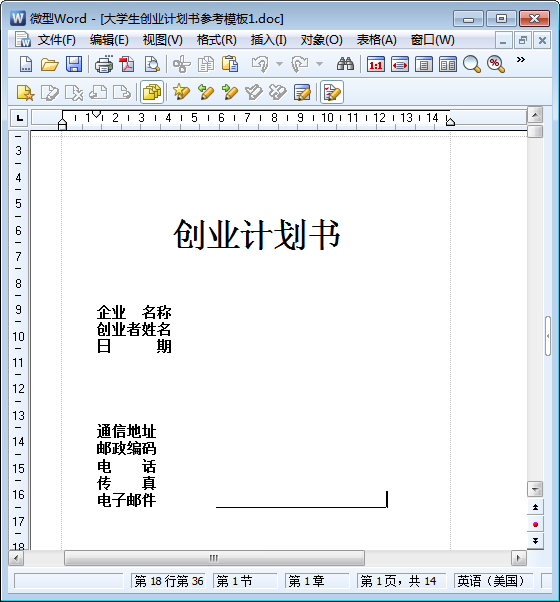The width and height of the screenshot is (560, 602).
Task: Click the vertical scrollbar up arrow
Action: click(x=535, y=114)
